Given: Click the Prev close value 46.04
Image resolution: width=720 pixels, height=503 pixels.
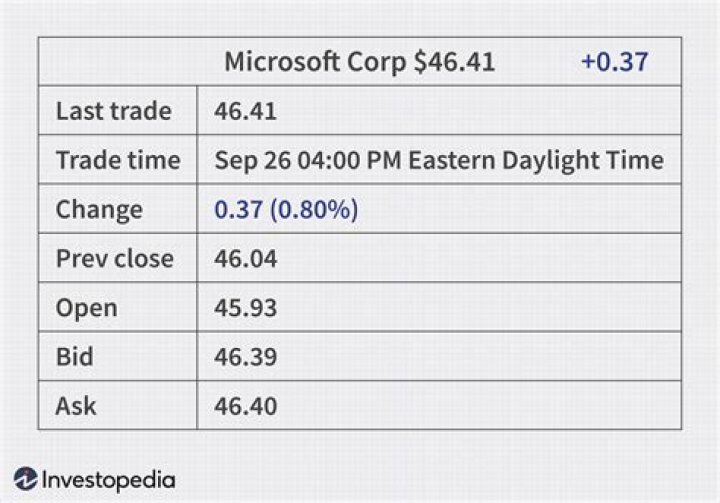Looking at the screenshot, I should tap(245, 259).
